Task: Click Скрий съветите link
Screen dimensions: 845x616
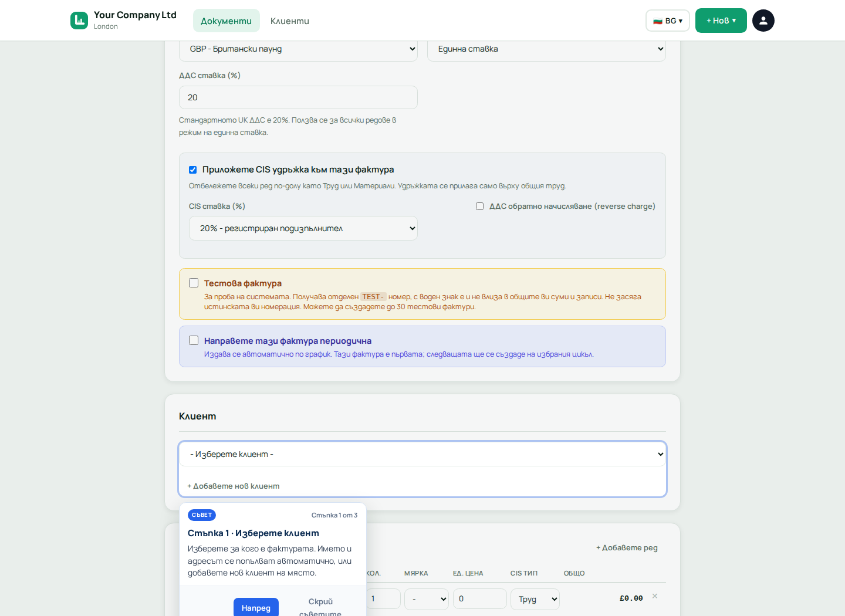Action: 320,607
